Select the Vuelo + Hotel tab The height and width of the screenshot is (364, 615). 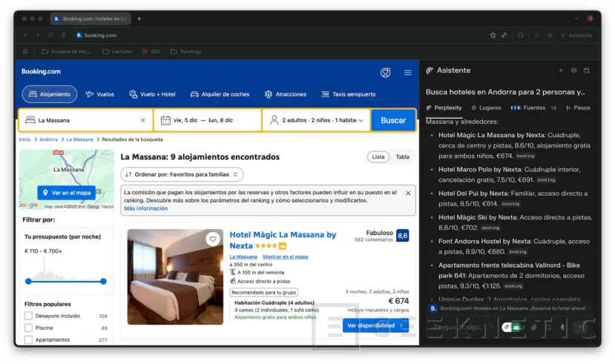tap(152, 94)
